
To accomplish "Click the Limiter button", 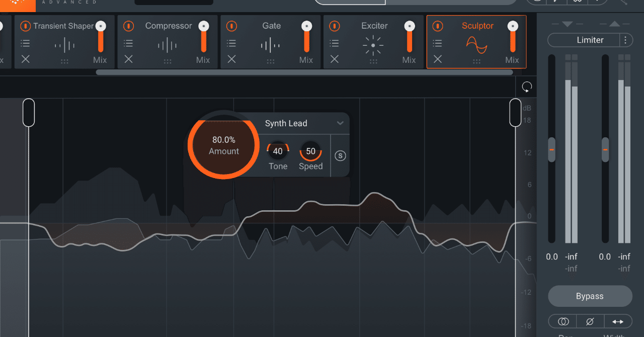I will point(584,40).
